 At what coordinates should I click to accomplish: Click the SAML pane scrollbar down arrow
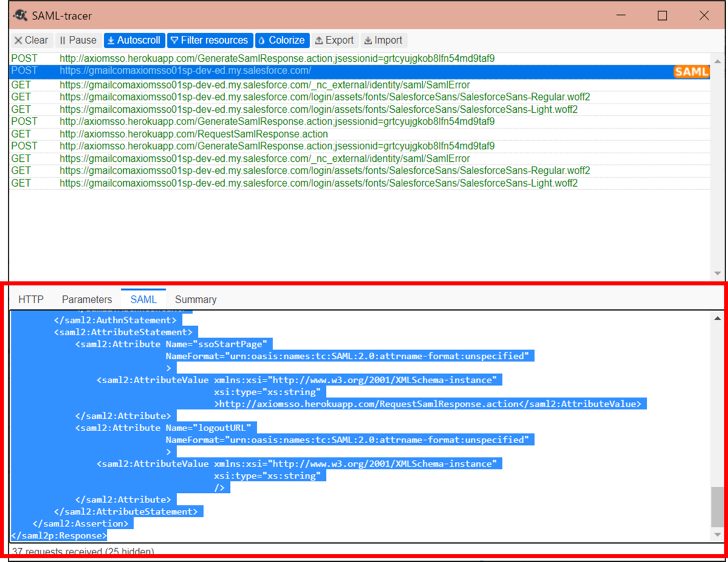(x=718, y=535)
